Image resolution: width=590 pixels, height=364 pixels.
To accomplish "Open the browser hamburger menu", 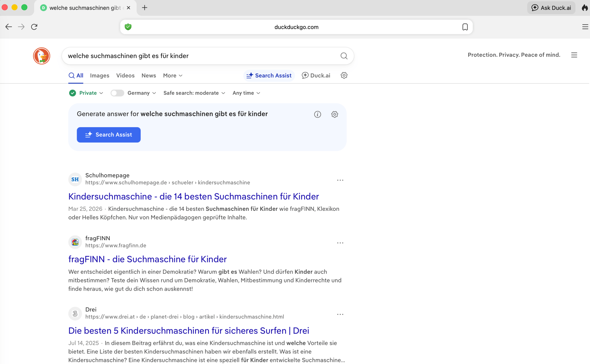I will (x=585, y=27).
